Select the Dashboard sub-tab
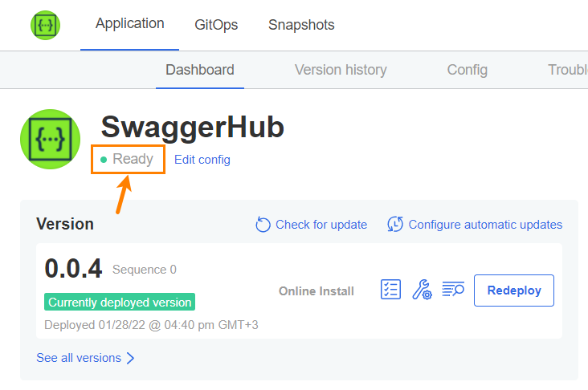This screenshot has height=390, width=588. click(x=200, y=70)
